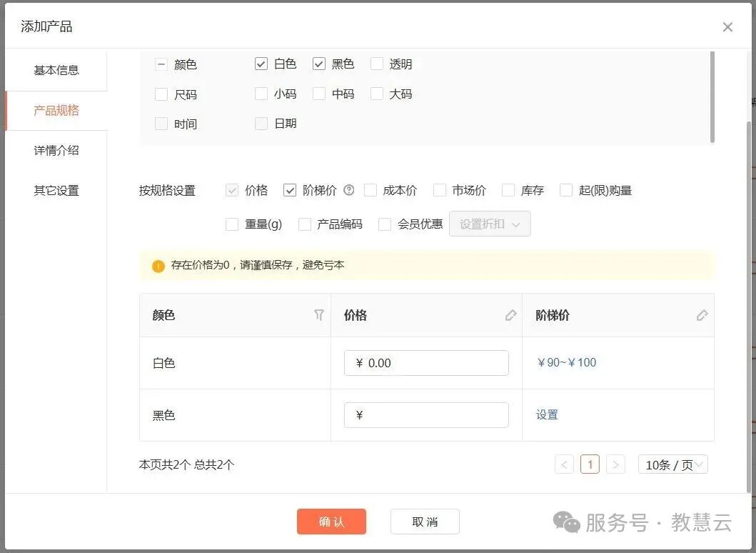Image resolution: width=756 pixels, height=553 pixels.
Task: Open the help question icon next to 阶梯价
Action: click(348, 190)
